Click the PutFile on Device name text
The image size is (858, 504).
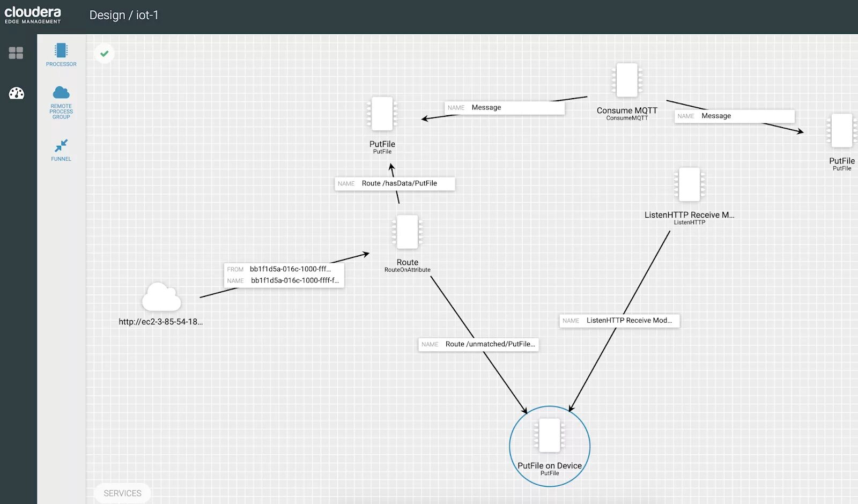(x=550, y=466)
